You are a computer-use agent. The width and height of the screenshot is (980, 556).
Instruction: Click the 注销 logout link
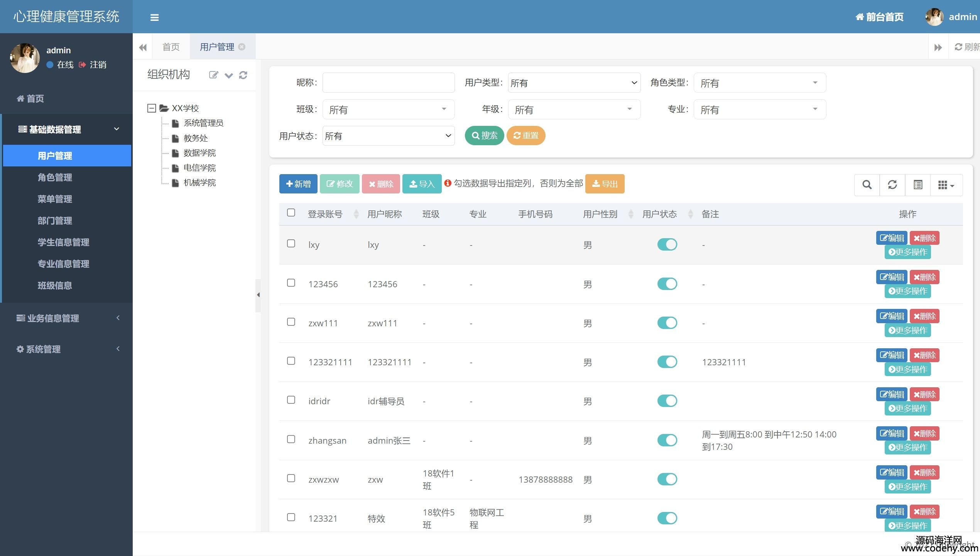point(93,64)
